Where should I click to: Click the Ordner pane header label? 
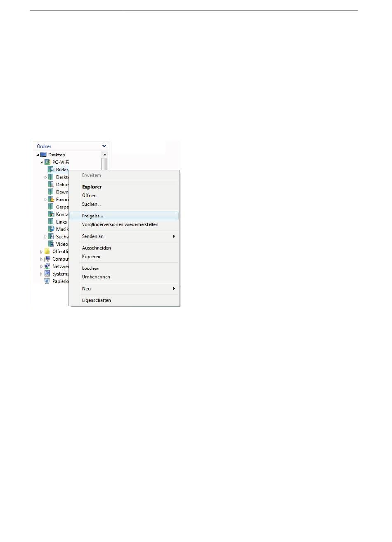[44, 146]
